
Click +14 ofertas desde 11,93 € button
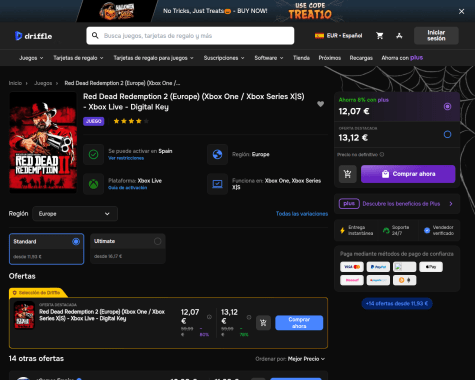click(x=397, y=303)
